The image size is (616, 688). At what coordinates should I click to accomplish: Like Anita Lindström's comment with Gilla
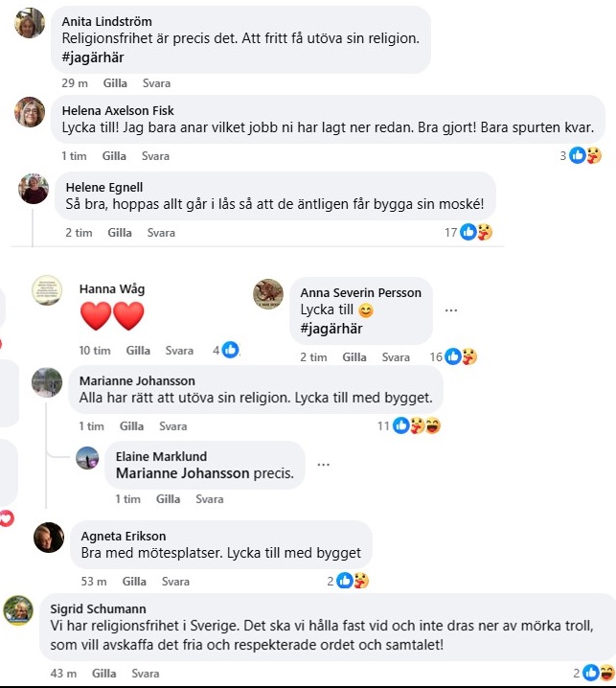pyautogui.click(x=115, y=83)
